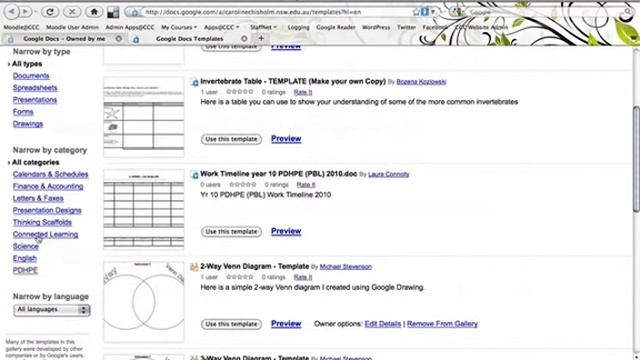Click the page vertical scrollbar thumb
The width and height of the screenshot is (640, 360).
tap(636, 159)
